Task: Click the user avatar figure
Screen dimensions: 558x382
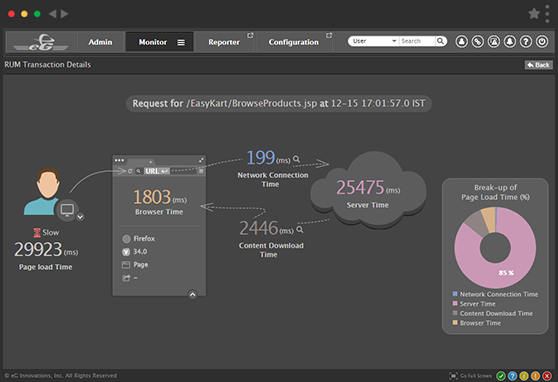Action: (x=44, y=191)
